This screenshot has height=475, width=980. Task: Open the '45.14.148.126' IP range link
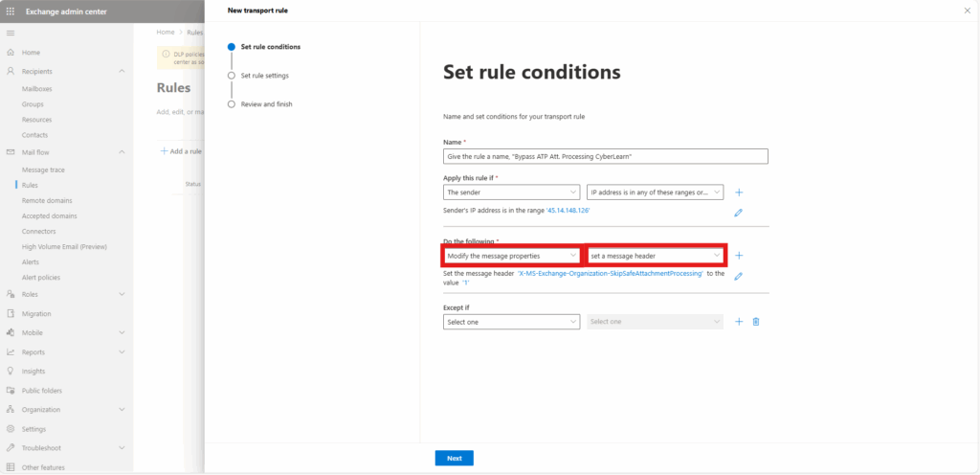(x=568, y=212)
